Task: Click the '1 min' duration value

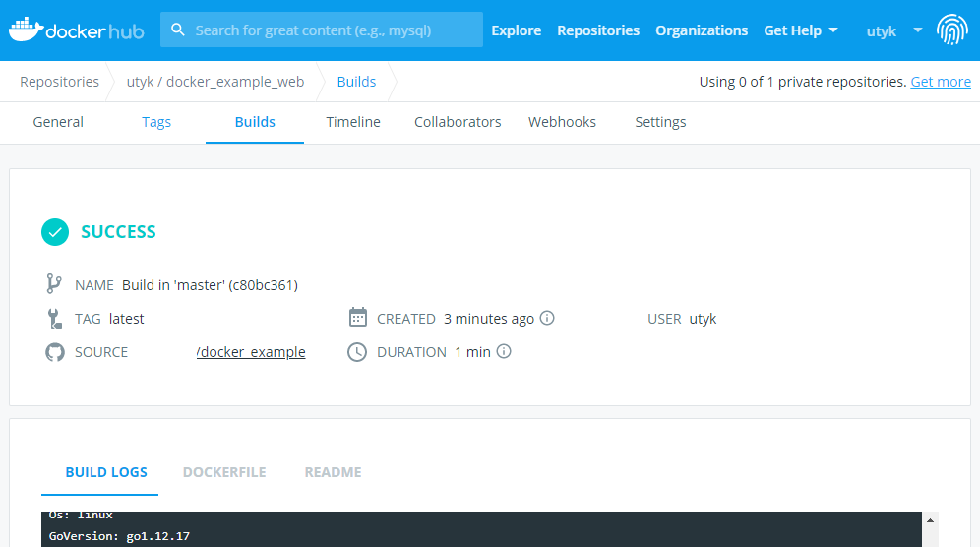Action: 472,352
